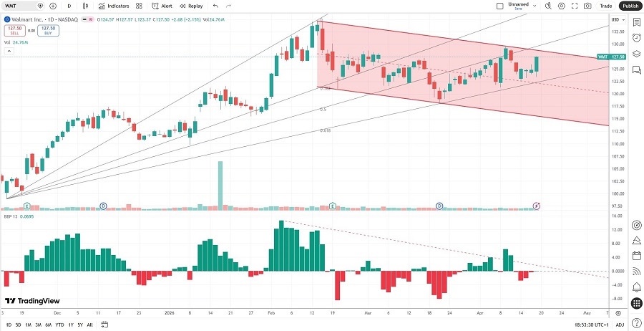This screenshot has height=331, width=644.
Task: Click the second D dividend marker near March
Action: [439, 205]
